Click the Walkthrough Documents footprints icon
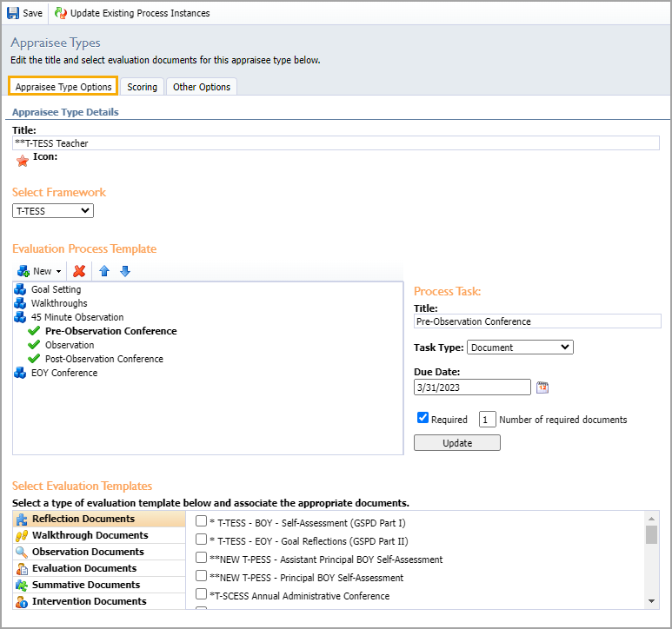 coord(22,536)
